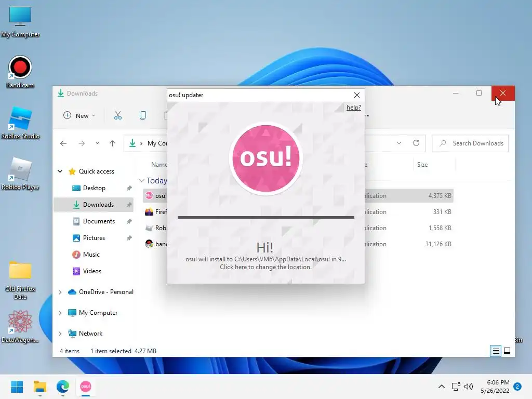Open notifications badge showing 2

(517, 387)
